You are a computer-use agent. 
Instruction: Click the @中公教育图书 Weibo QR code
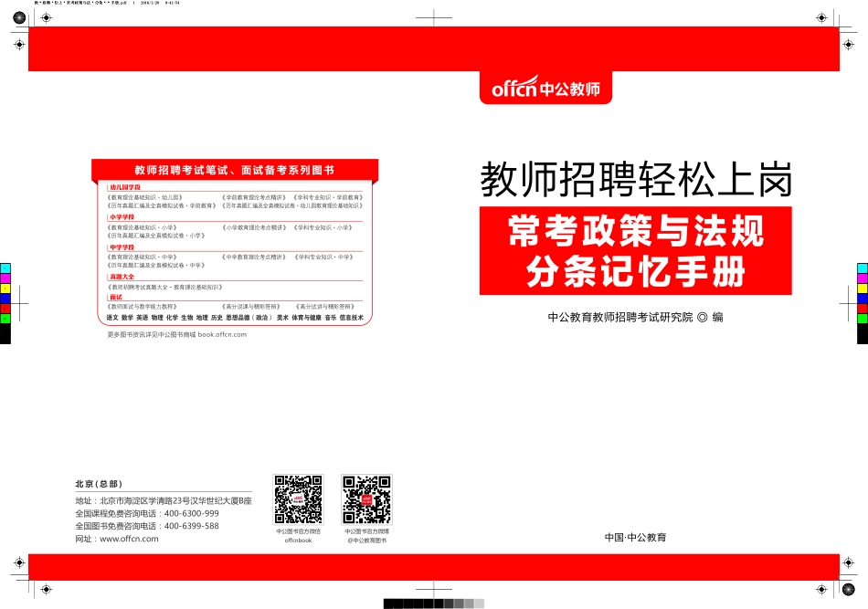(x=365, y=499)
